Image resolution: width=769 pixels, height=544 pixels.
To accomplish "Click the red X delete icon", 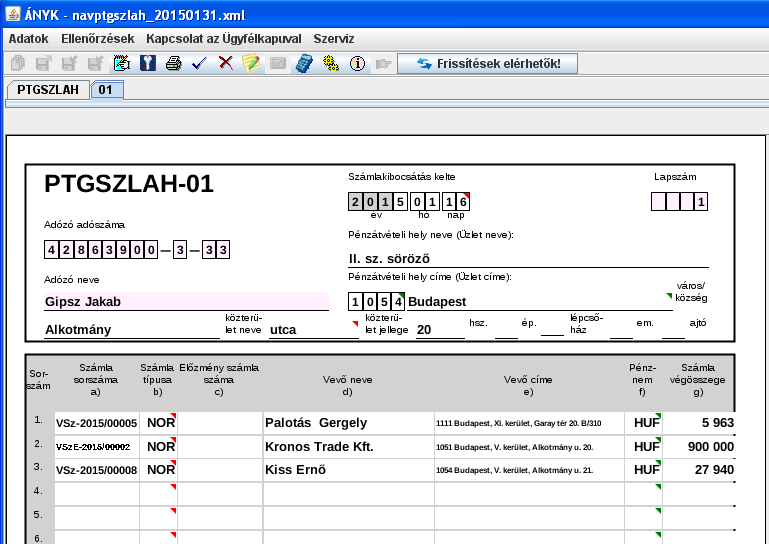I will click(x=226, y=64).
